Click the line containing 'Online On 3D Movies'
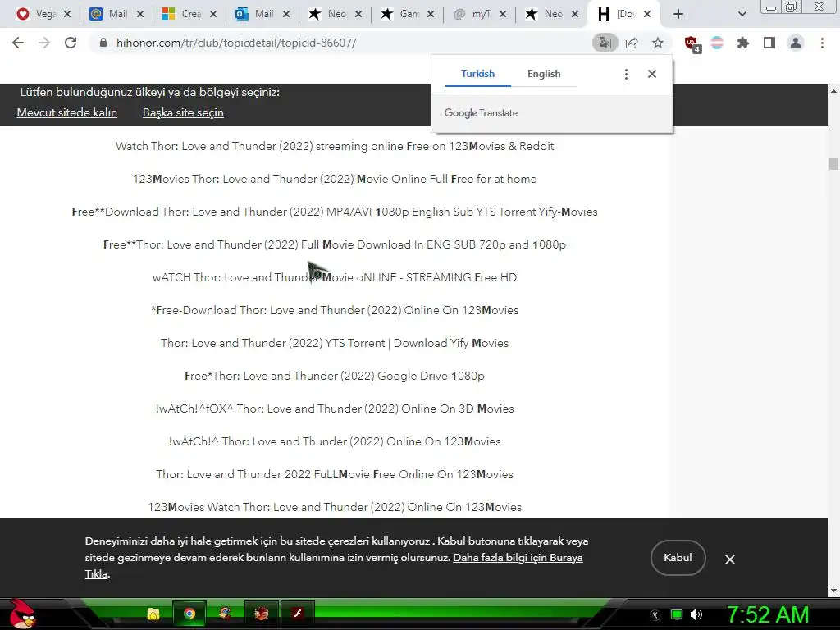 pos(335,409)
